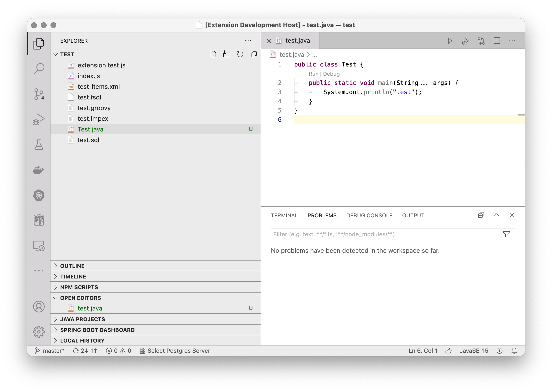Open the Docker view

tap(39, 170)
